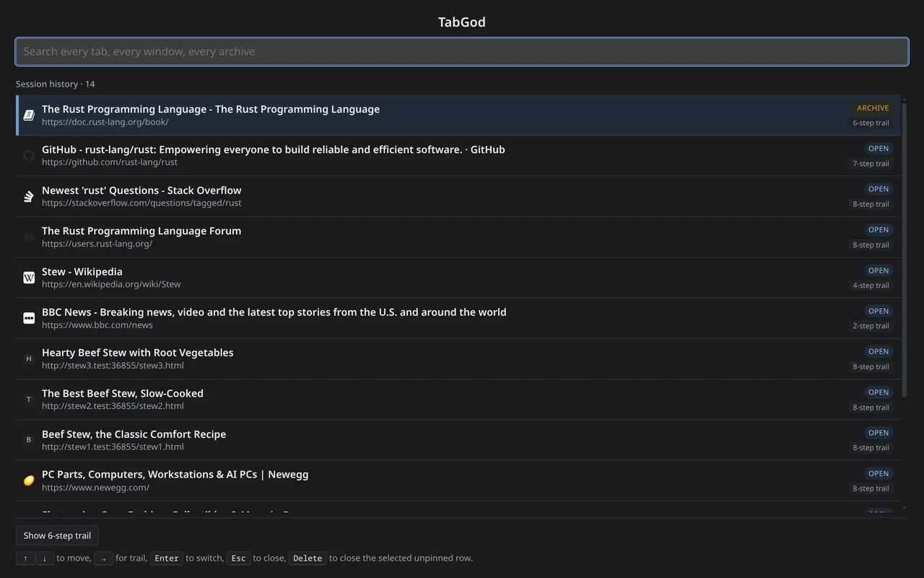The width and height of the screenshot is (924, 578).
Task: Click the en.wikipedia.org/wiki/Stew URL
Action: pyautogui.click(x=111, y=285)
